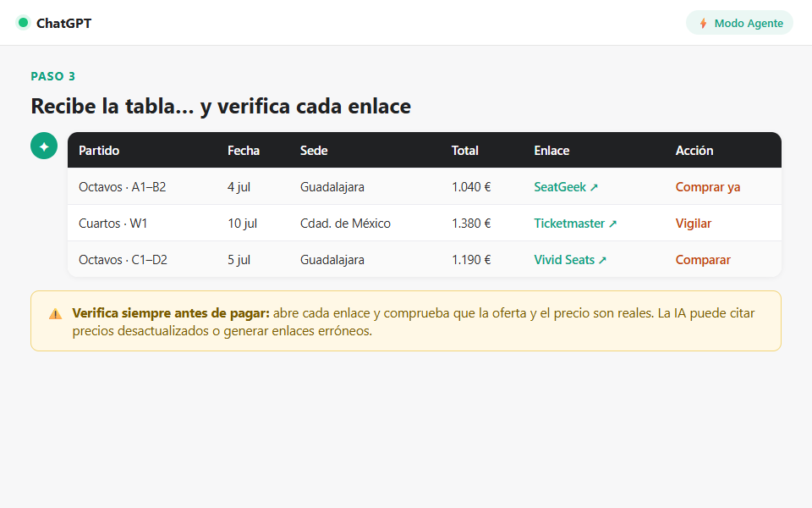Click Guadalajara in the A1–B2 row
Screen dimensions: 812x508
coord(332,187)
